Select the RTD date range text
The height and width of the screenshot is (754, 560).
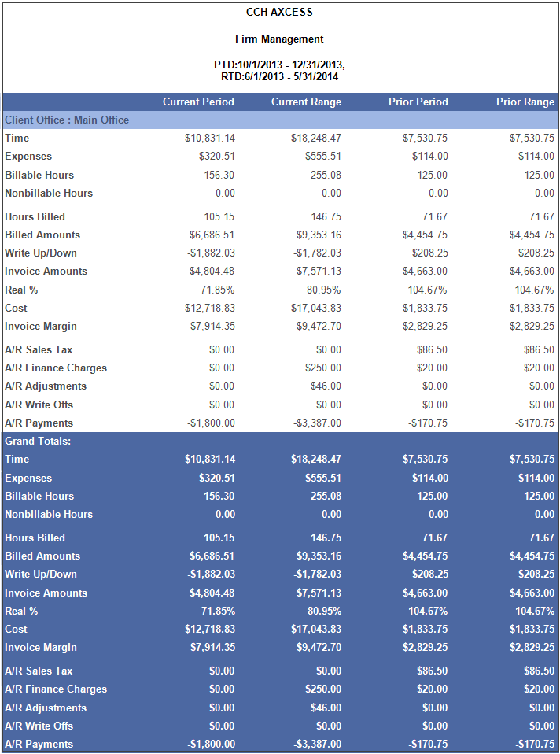click(x=279, y=76)
